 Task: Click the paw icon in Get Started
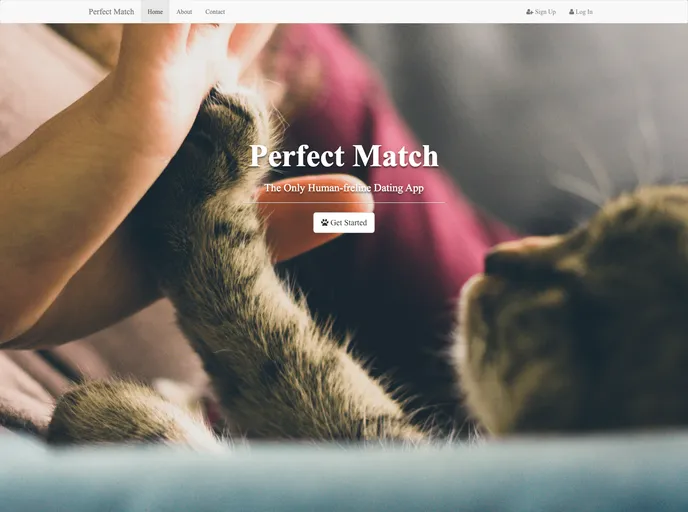point(325,222)
